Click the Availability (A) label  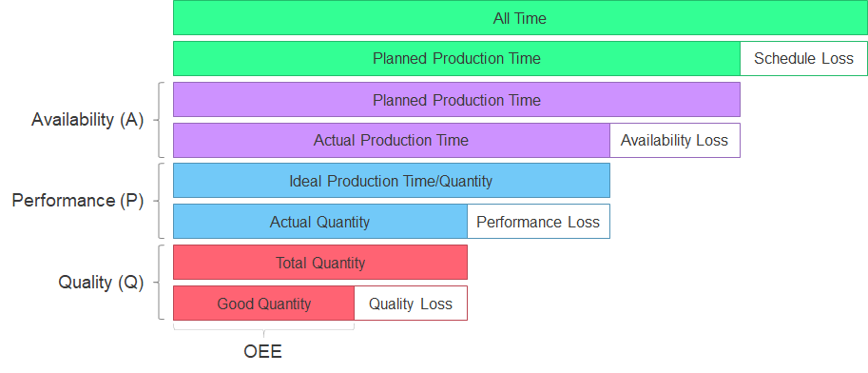(87, 120)
